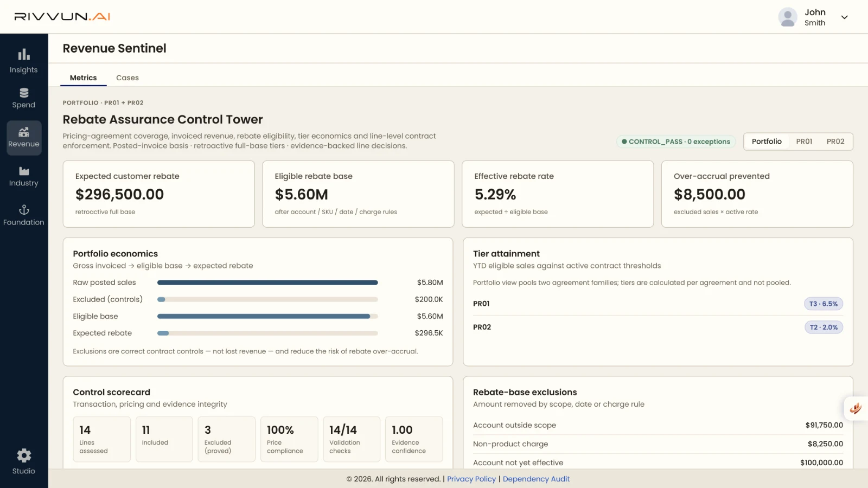This screenshot has height=488, width=868.
Task: Select the PR02 view toggle
Action: pyautogui.click(x=835, y=142)
